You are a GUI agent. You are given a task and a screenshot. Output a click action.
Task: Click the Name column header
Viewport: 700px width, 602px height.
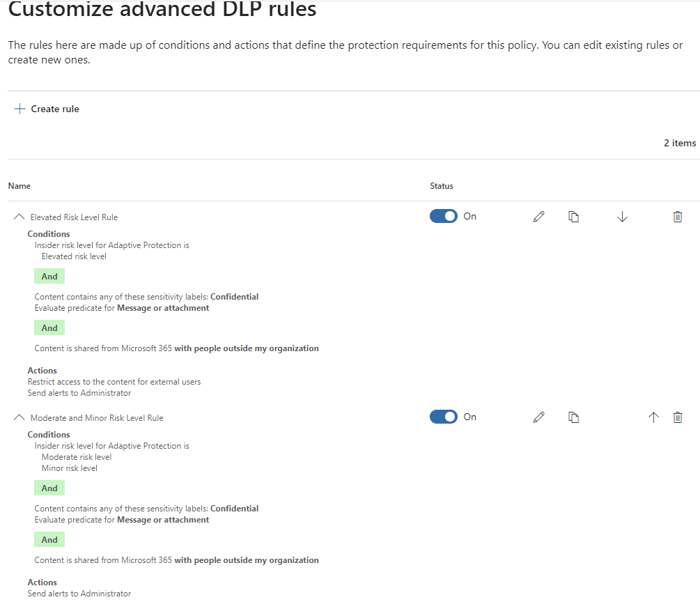click(19, 186)
